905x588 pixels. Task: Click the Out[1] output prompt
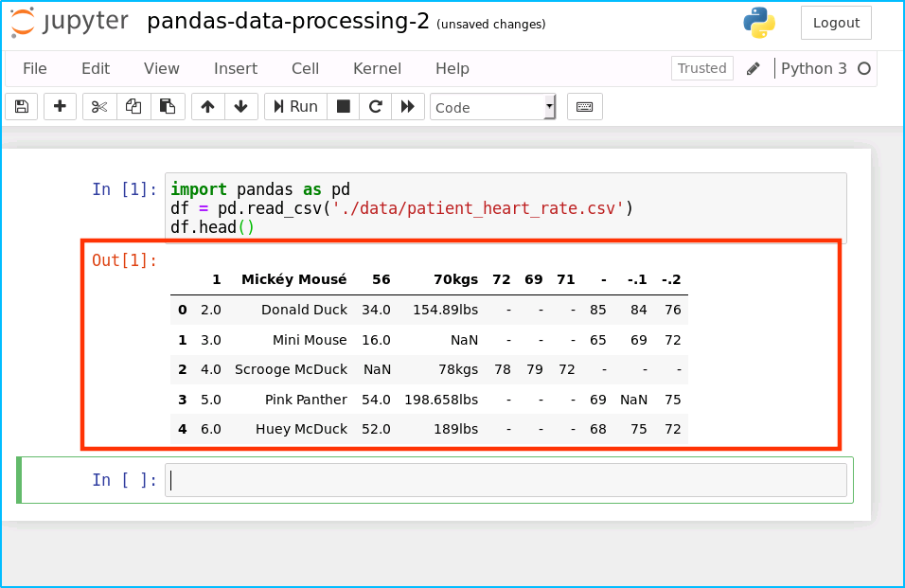point(124,260)
